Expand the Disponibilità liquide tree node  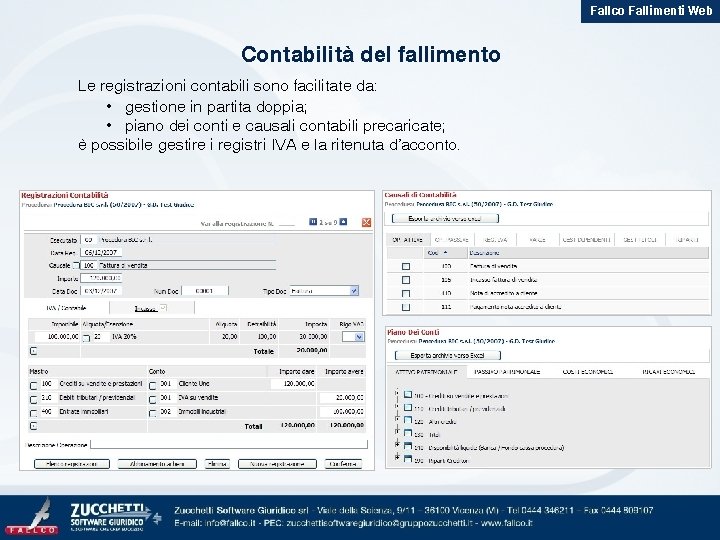[396, 444]
